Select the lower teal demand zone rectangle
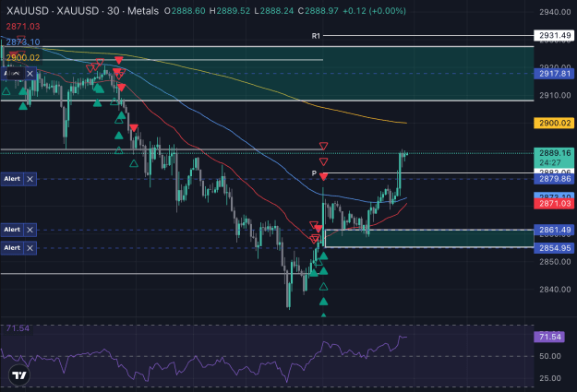Image resolution: width=577 pixels, height=392 pixels. pos(429,239)
